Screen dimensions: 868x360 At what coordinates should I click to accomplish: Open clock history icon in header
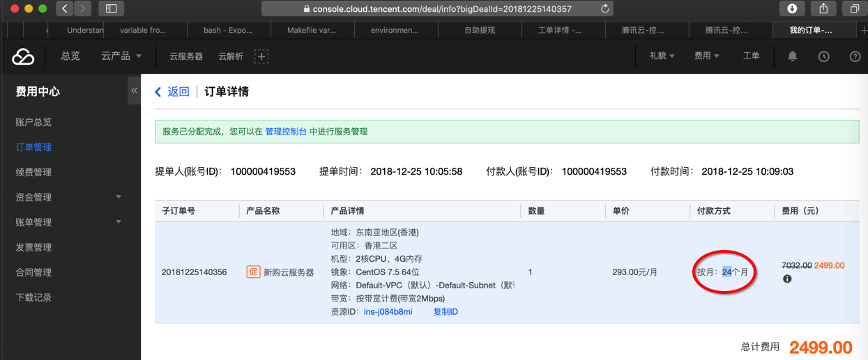coord(824,56)
